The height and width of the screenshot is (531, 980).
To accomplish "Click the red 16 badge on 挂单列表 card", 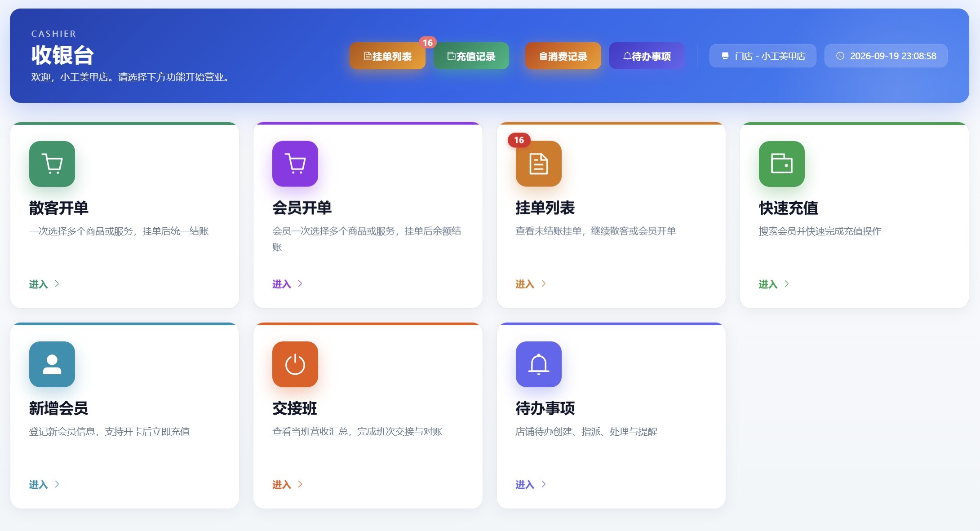I will [x=519, y=140].
